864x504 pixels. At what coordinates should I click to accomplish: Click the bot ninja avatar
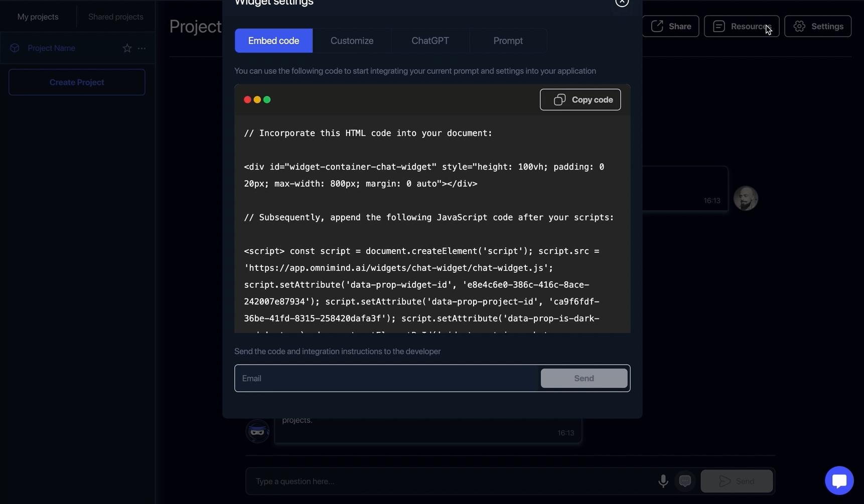(257, 431)
